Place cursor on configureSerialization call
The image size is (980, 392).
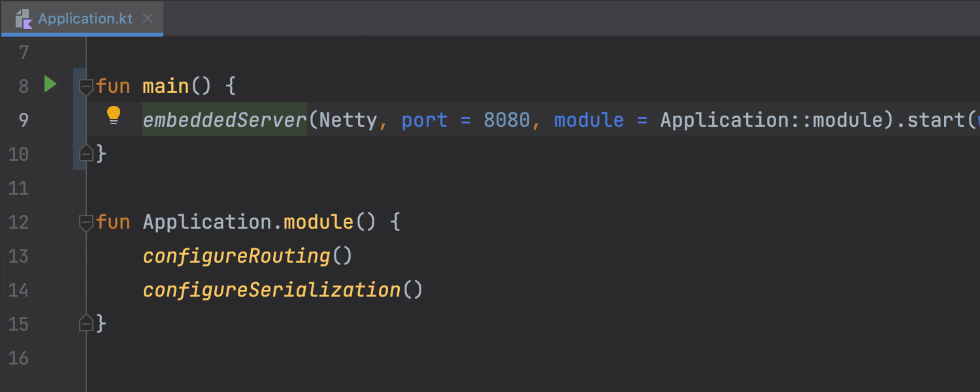tap(271, 289)
